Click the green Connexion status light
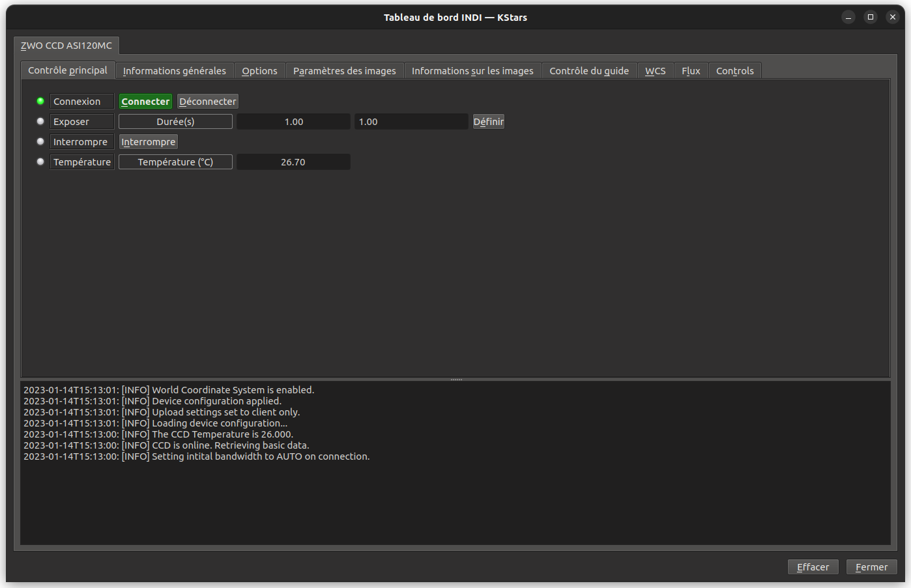The image size is (911, 588). coord(40,101)
